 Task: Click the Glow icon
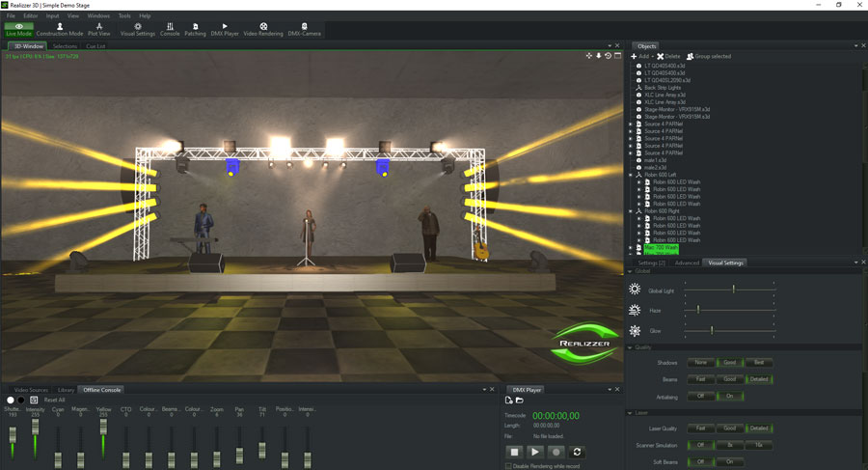point(635,331)
